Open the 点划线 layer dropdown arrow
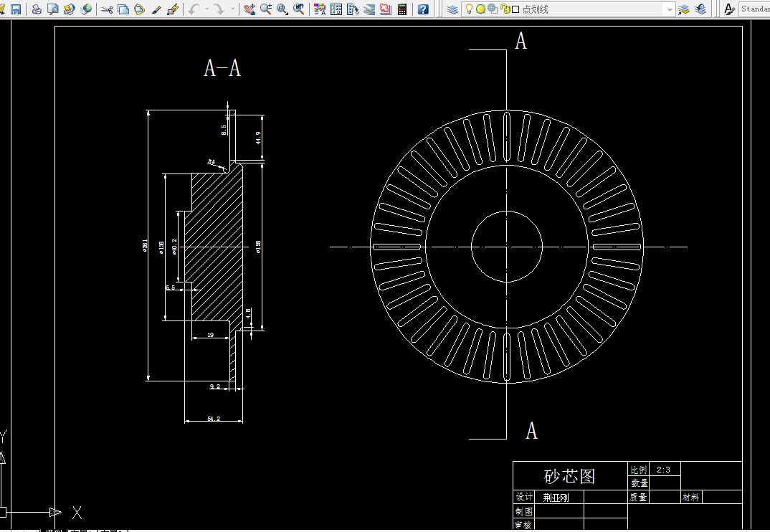770x532 pixels. [669, 9]
